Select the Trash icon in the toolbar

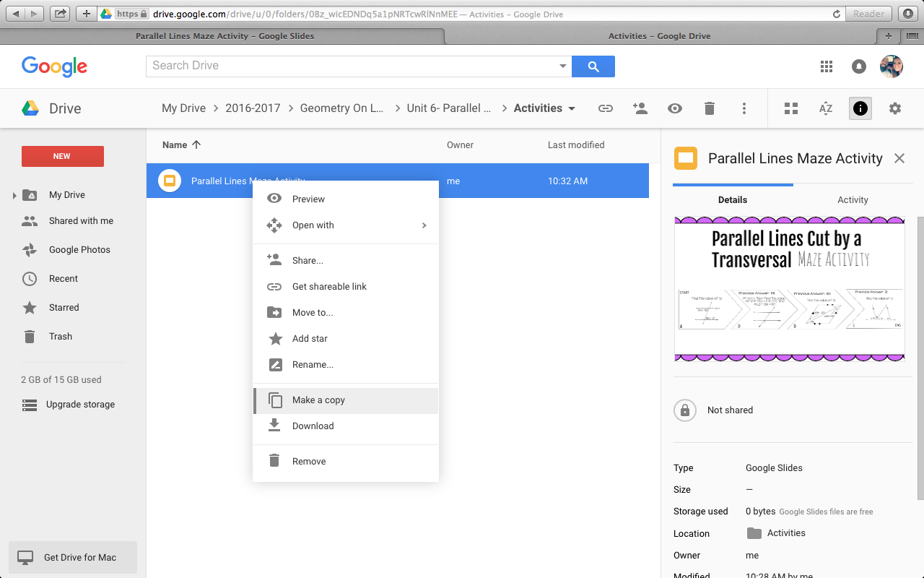coord(710,108)
